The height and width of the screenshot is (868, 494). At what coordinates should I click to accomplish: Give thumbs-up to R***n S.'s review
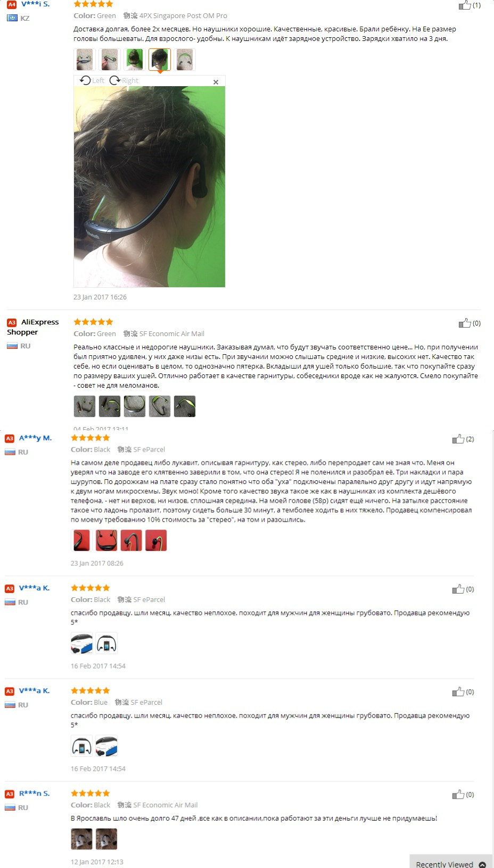click(x=458, y=795)
